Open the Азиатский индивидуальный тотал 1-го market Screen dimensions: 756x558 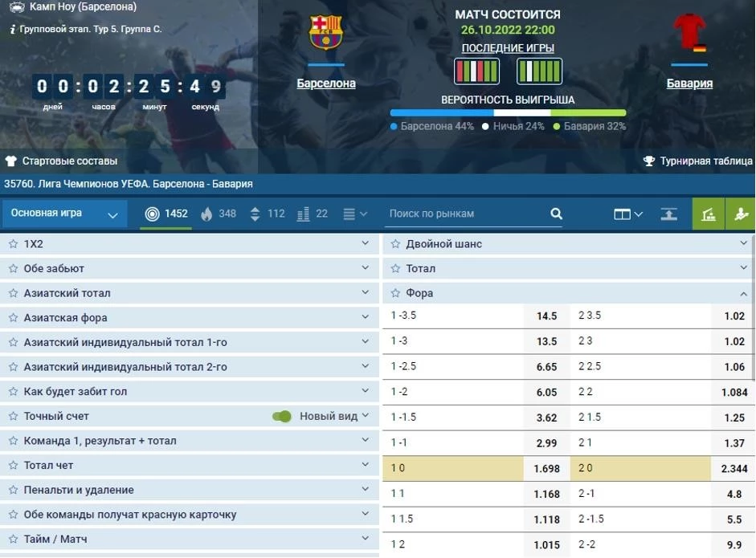pos(190,342)
